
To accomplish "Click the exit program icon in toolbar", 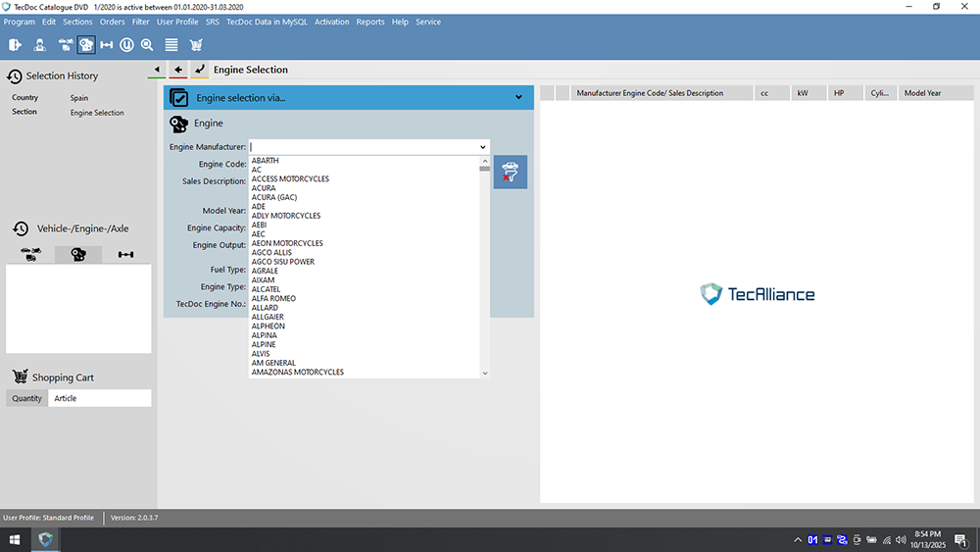I will click(x=16, y=44).
